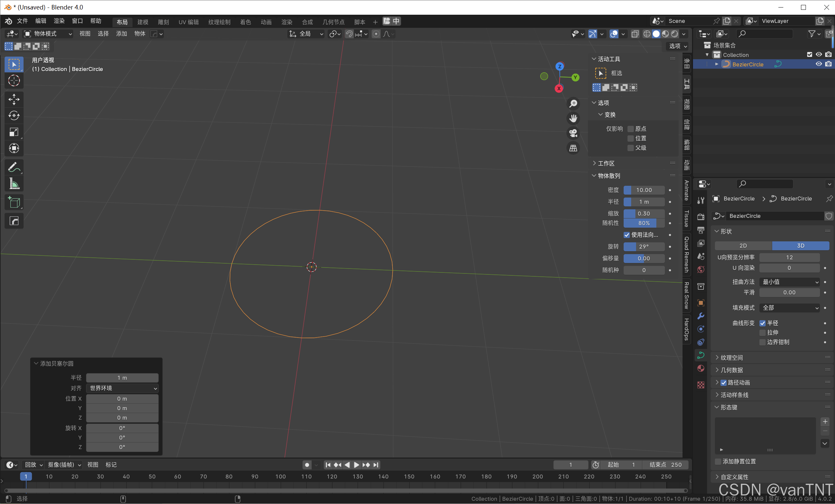This screenshot has height=504, width=835.
Task: Hide BezierCircle with its eye icon
Action: click(818, 64)
